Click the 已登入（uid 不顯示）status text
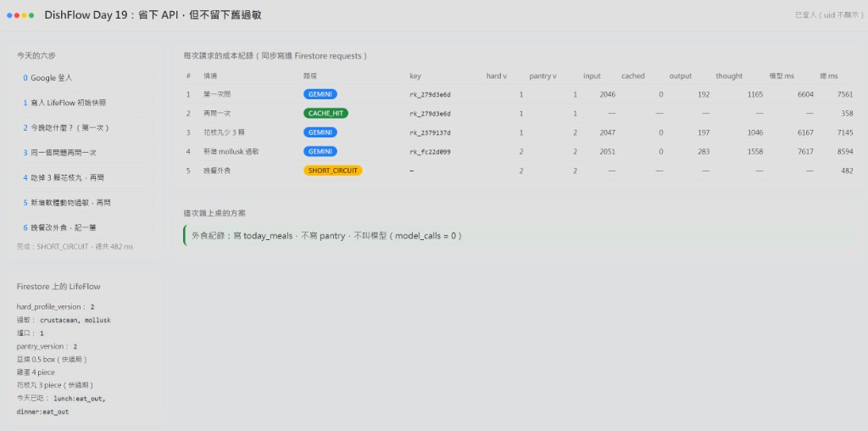 point(828,15)
